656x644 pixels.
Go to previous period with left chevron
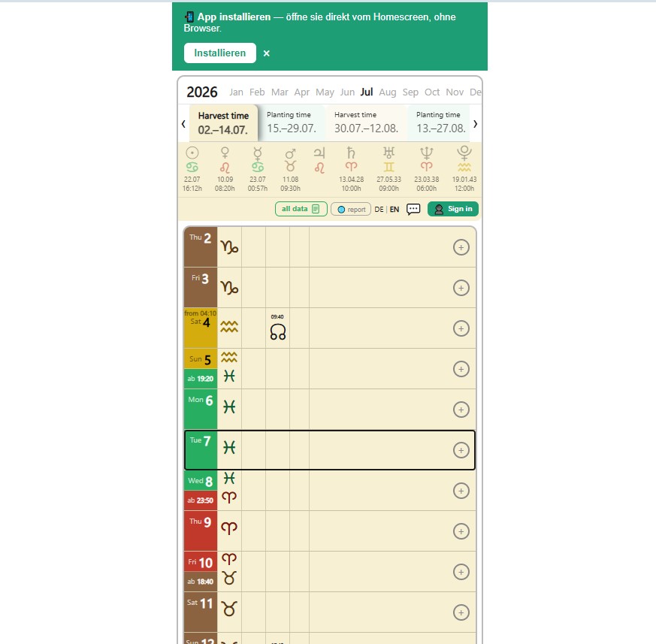pyautogui.click(x=183, y=123)
